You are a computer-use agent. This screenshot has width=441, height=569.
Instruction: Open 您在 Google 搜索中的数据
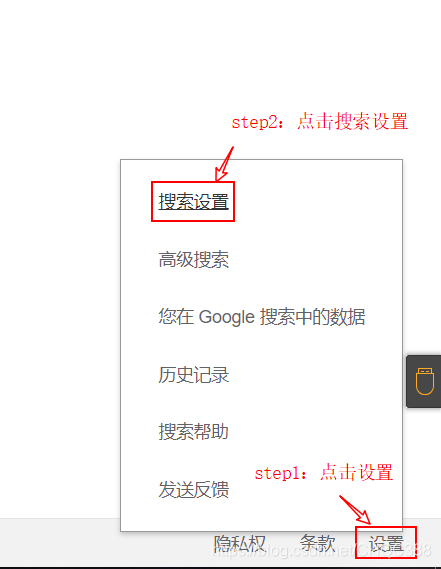(262, 317)
